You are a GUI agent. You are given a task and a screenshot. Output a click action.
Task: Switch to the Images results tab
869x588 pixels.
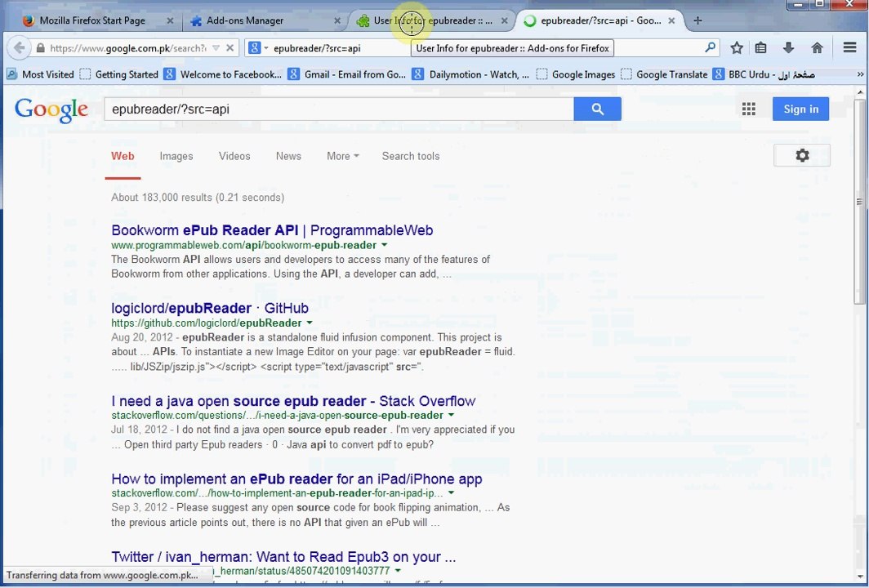click(x=176, y=156)
